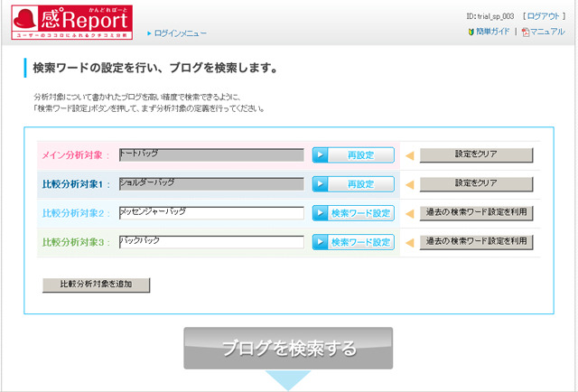The image size is (578, 392).
Task: Click 検索ワード設定 for 比較分析対象2
Action: pyautogui.click(x=353, y=213)
